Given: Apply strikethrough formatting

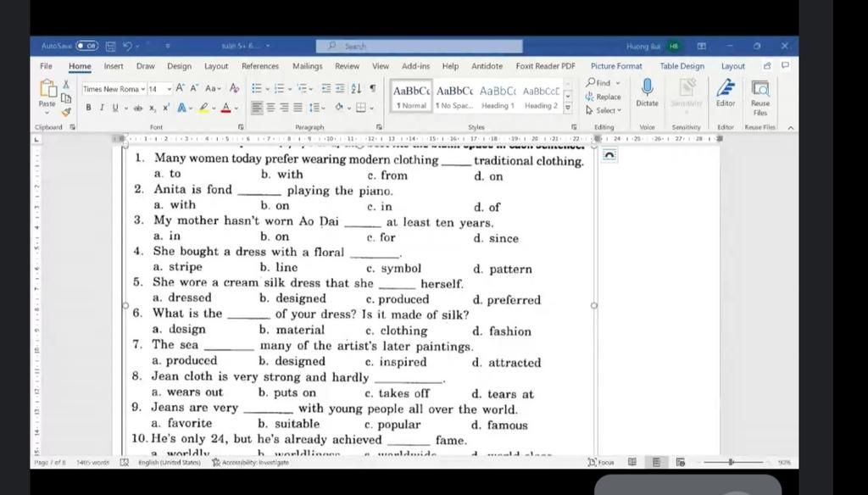Looking at the screenshot, I should pyautogui.click(x=138, y=108).
